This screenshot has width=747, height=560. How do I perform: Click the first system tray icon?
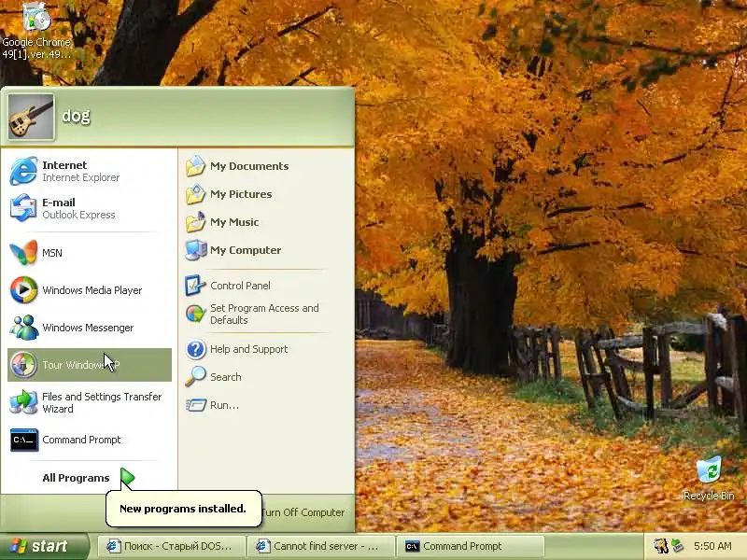tap(661, 546)
